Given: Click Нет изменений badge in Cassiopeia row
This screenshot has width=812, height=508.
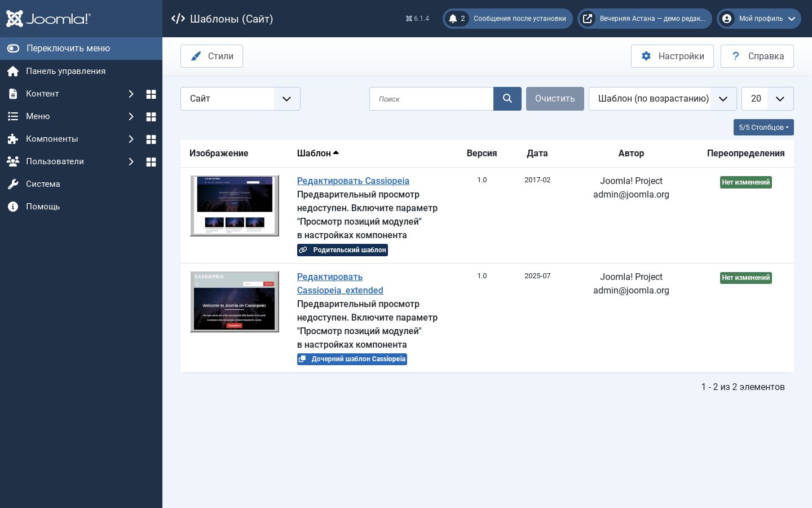Looking at the screenshot, I should tap(745, 182).
